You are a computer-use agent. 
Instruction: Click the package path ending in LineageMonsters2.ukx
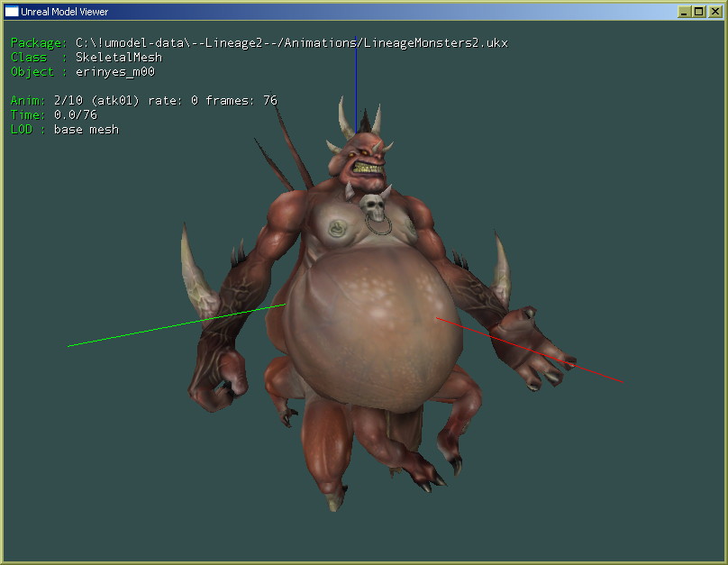coord(292,43)
